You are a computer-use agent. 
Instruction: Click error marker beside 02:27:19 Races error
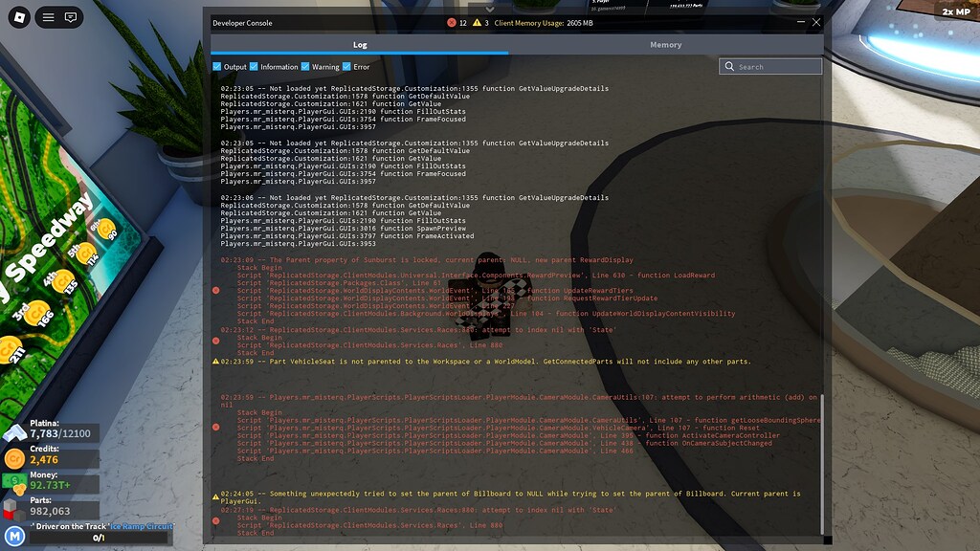point(215,521)
